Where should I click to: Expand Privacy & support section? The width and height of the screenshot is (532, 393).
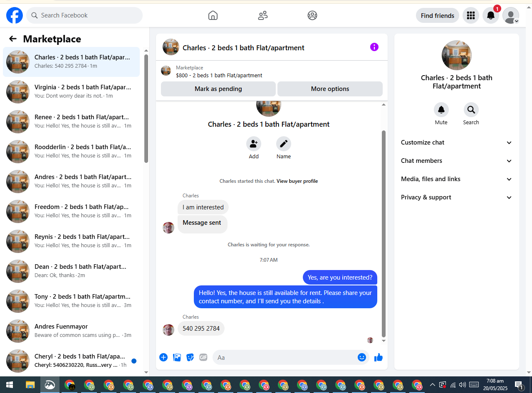pos(457,197)
